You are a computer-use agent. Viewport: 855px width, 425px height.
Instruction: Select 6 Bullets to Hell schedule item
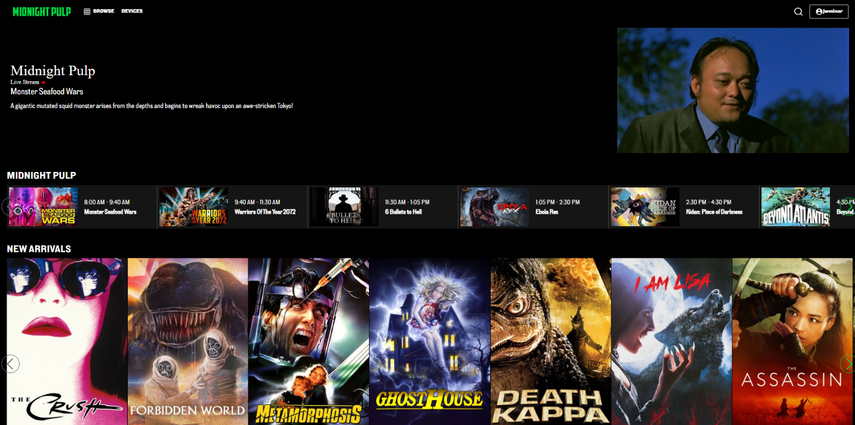381,207
